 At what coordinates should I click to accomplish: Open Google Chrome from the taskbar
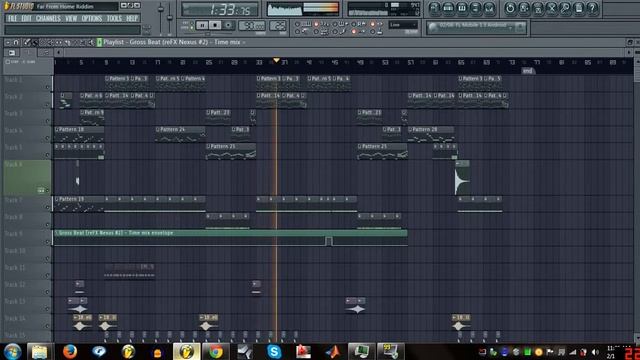216,351
